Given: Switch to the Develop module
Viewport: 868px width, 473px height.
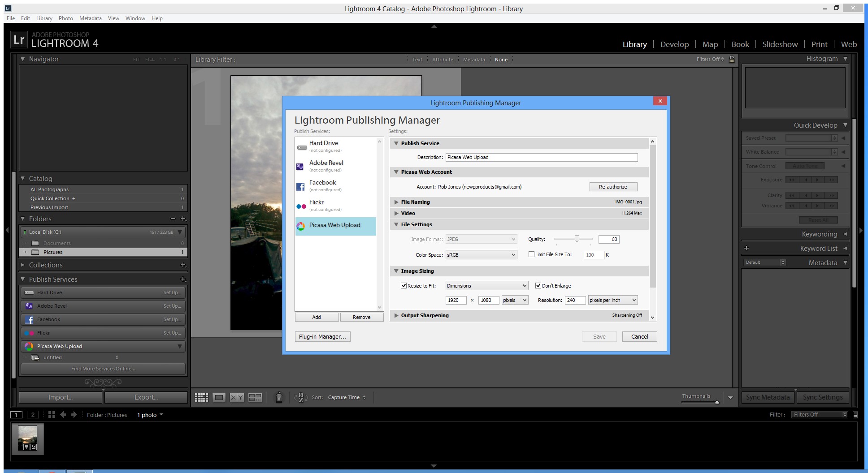Looking at the screenshot, I should (x=674, y=44).
